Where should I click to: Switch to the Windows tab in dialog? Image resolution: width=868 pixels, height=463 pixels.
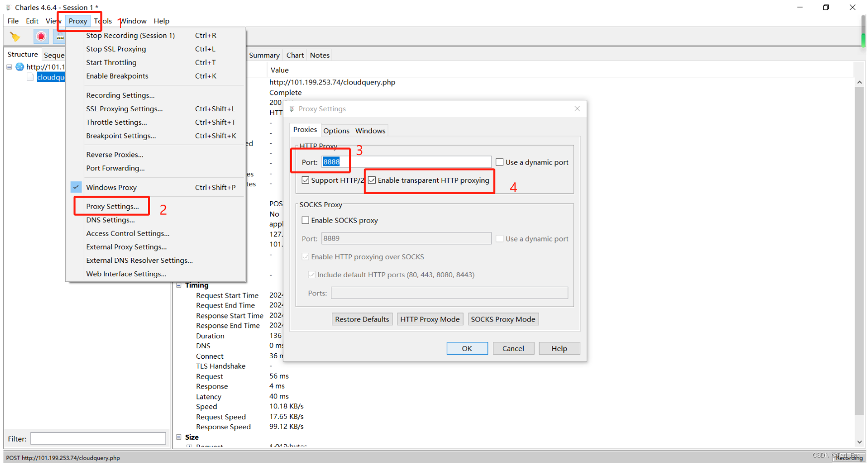(370, 131)
